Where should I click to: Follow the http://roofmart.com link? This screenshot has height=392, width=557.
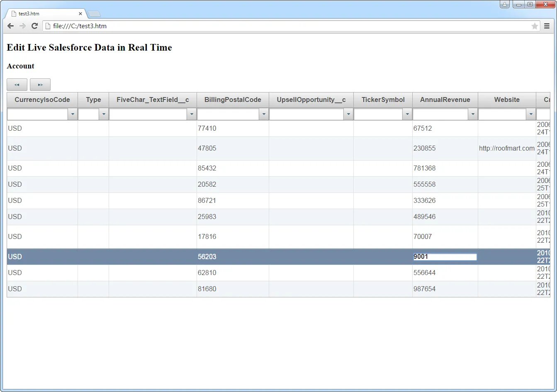(x=506, y=148)
